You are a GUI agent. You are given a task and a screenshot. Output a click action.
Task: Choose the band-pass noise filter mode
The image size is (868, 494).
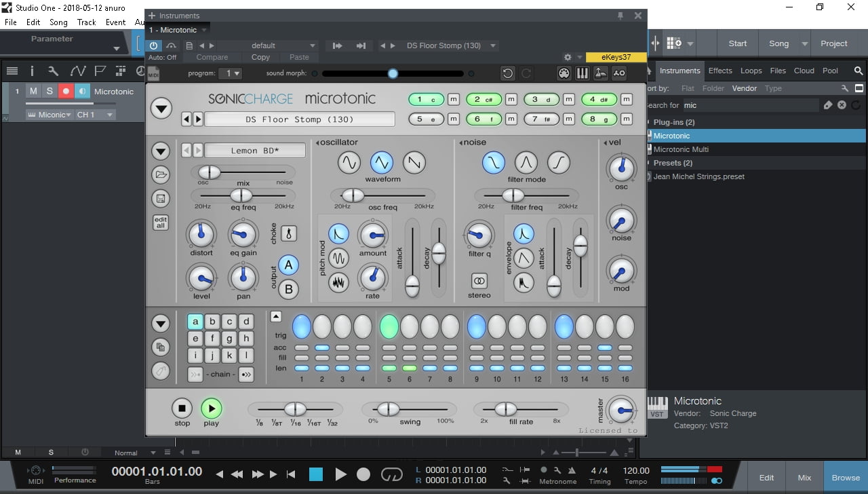[x=526, y=162]
